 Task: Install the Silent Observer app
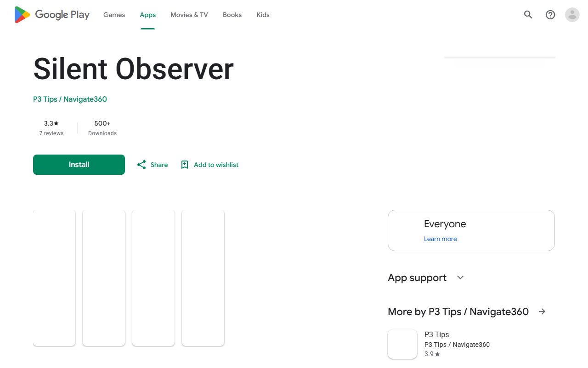79,165
